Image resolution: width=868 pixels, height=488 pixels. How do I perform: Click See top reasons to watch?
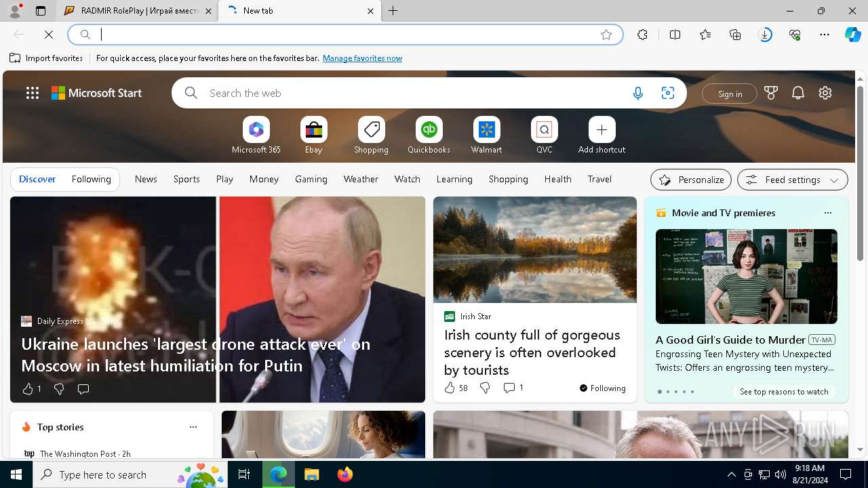point(784,392)
